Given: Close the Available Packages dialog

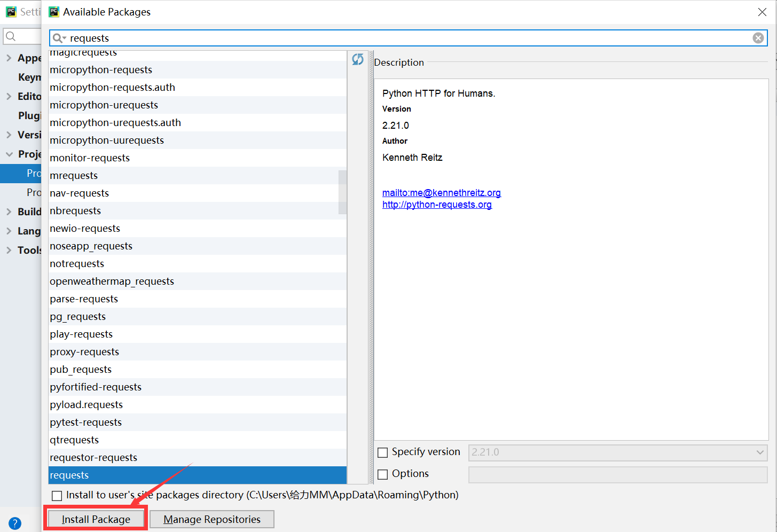Looking at the screenshot, I should (762, 12).
